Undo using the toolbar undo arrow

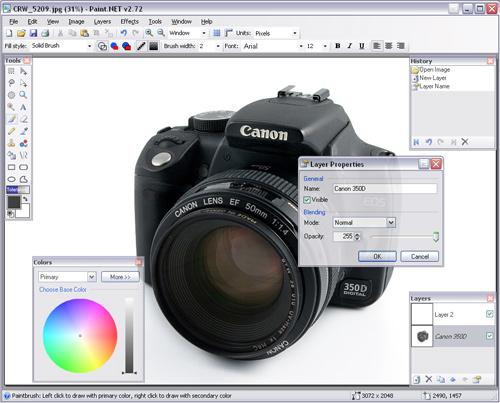(x=124, y=33)
